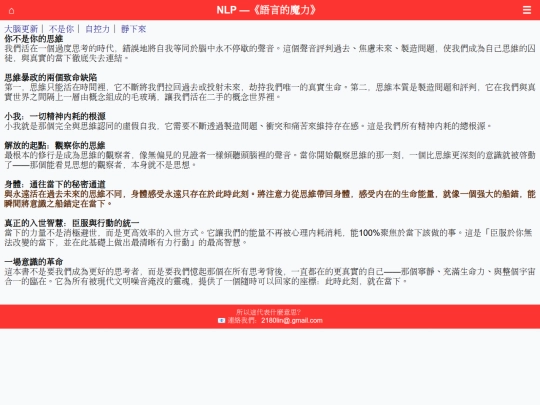Screen dimensions: 540x405
Task: Open the 靜下來 link
Action: pos(134,29)
